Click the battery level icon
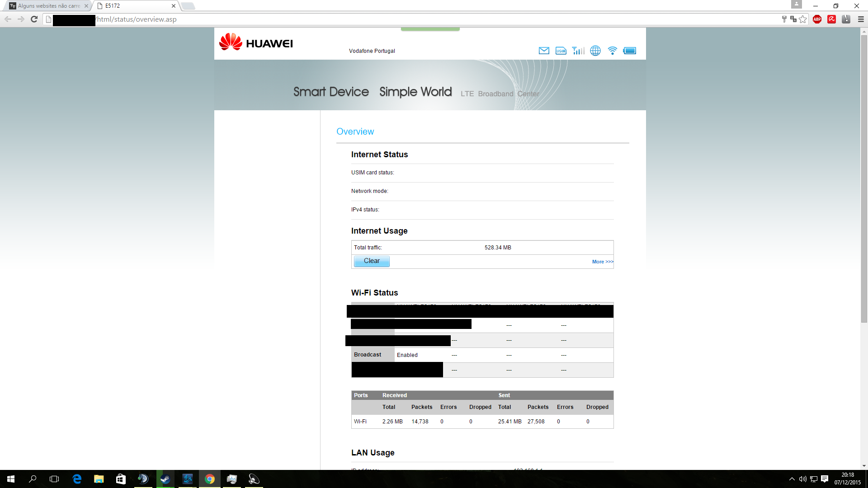Image resolution: width=868 pixels, height=488 pixels. 629,51
